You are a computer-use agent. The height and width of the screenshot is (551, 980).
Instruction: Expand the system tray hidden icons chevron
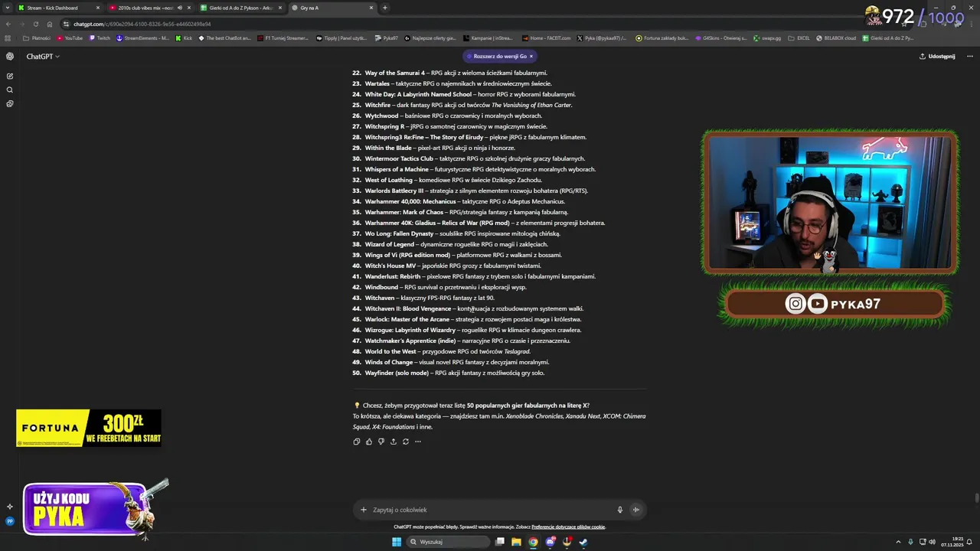899,542
